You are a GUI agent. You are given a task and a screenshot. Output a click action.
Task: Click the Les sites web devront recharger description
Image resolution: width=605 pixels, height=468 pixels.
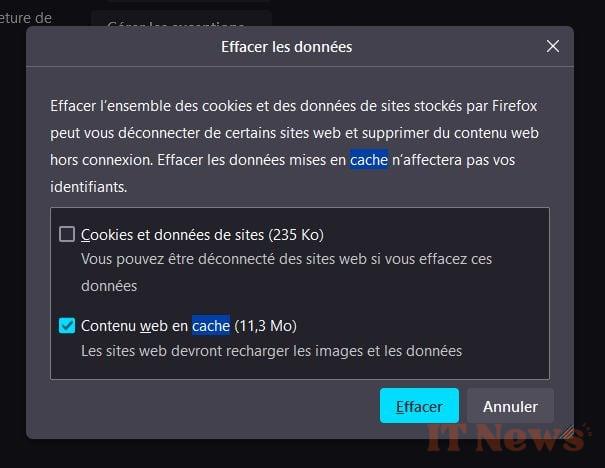(x=271, y=351)
